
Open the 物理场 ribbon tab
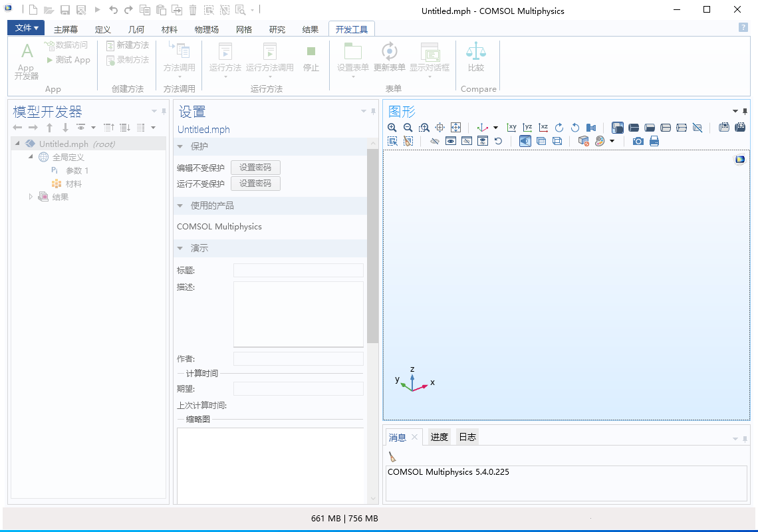click(206, 29)
